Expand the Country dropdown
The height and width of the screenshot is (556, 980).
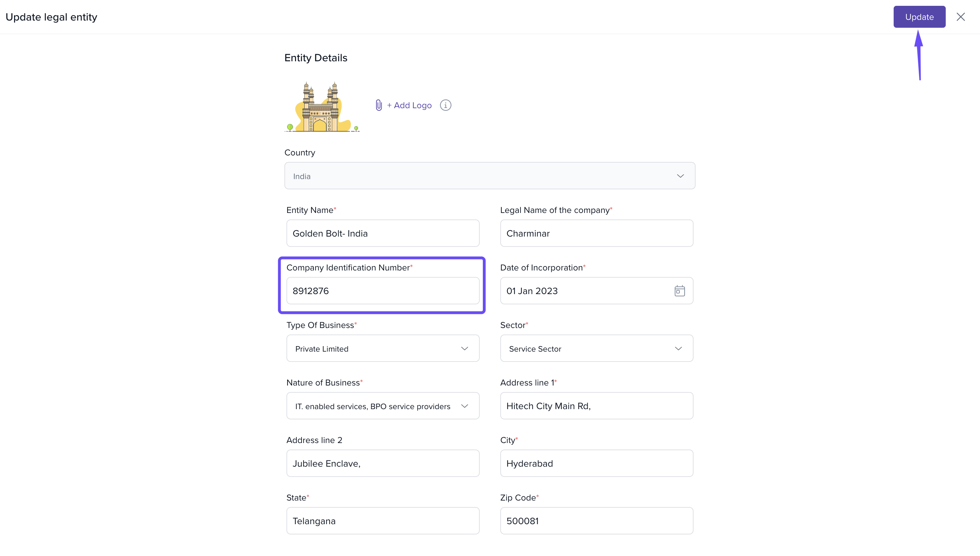[489, 176]
